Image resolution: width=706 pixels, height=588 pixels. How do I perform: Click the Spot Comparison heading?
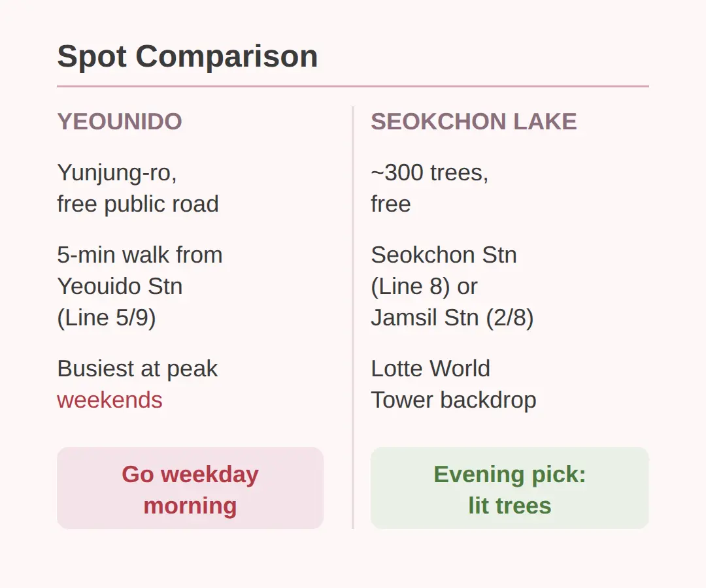point(188,57)
